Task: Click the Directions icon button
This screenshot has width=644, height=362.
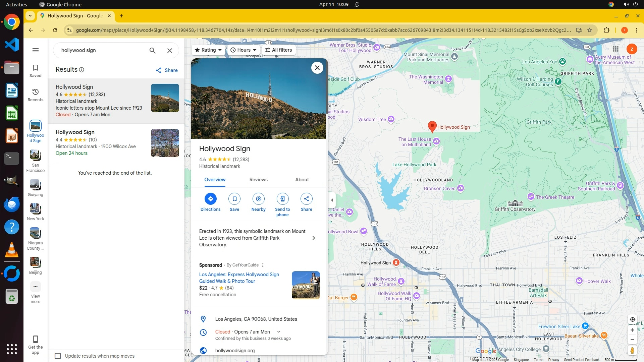Action: click(210, 199)
